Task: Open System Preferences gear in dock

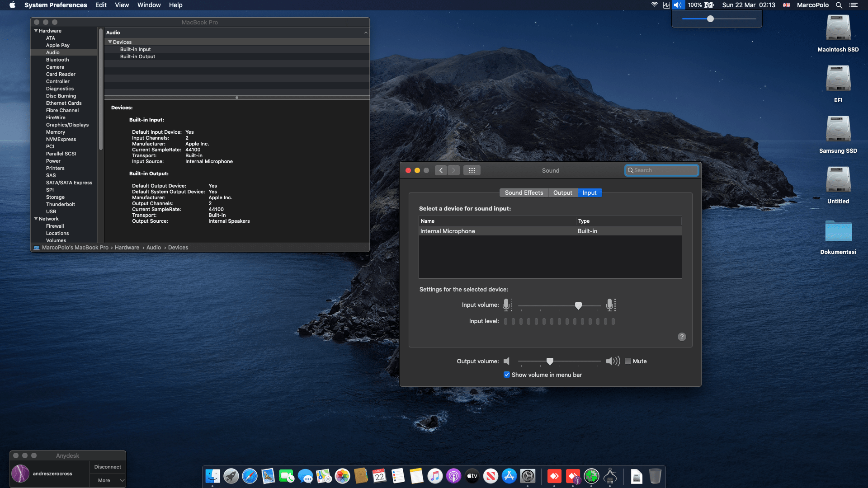Action: point(528,476)
